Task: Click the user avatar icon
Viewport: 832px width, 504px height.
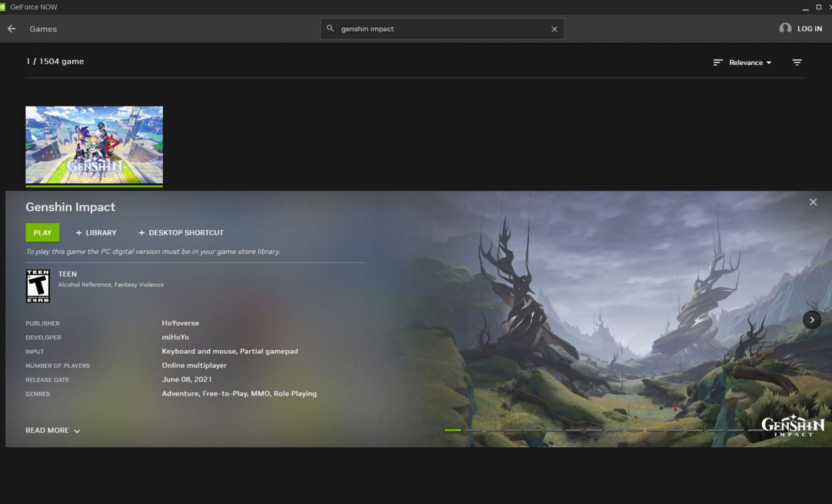Action: [785, 28]
